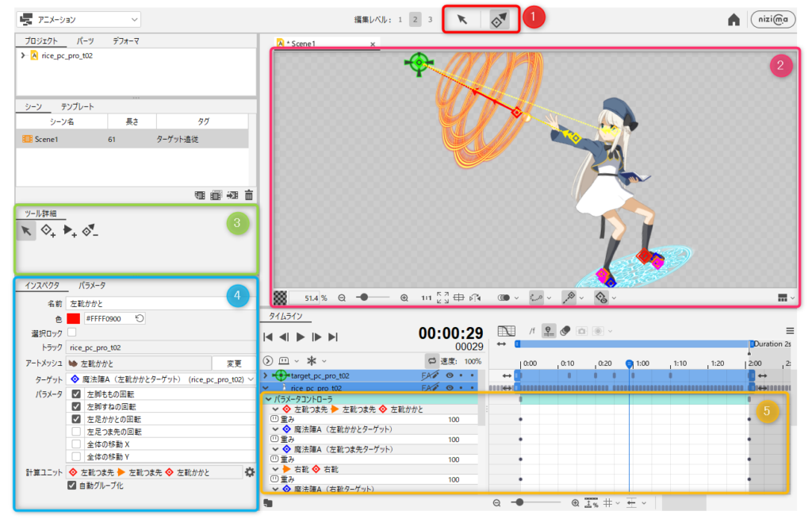Zoom in the canvas view

[x=404, y=298]
